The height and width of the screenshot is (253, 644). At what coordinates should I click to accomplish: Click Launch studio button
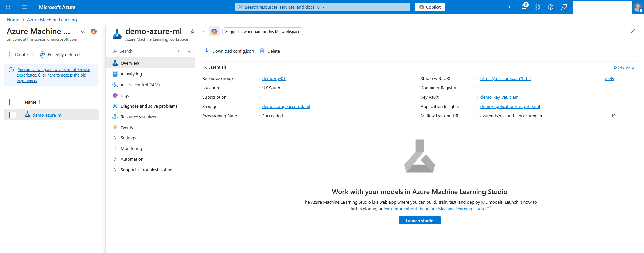click(x=420, y=221)
